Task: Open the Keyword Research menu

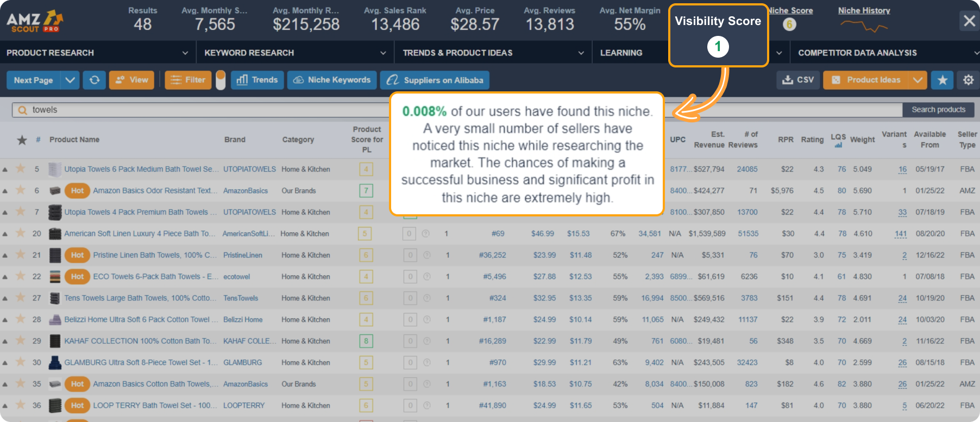Action: [x=295, y=53]
